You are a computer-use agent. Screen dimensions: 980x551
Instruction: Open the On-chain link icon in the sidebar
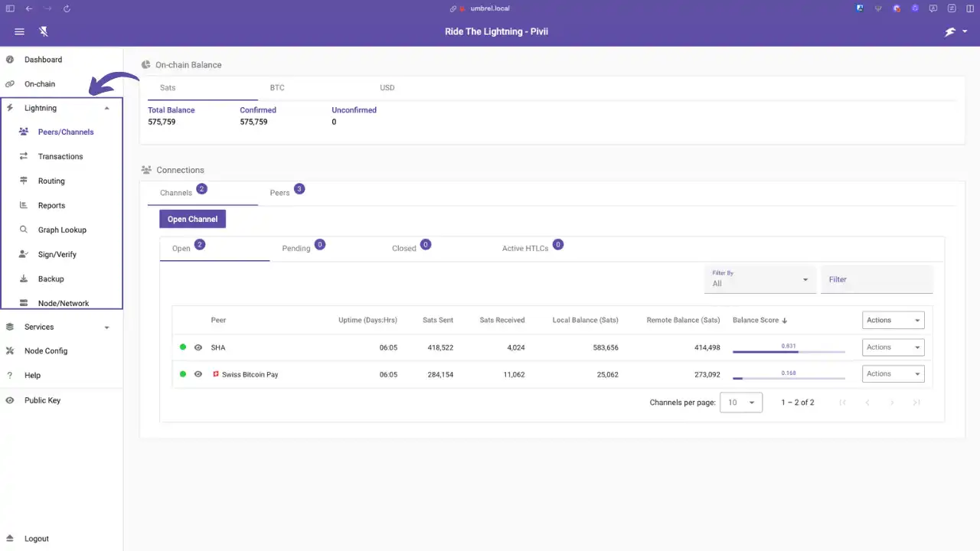point(10,84)
